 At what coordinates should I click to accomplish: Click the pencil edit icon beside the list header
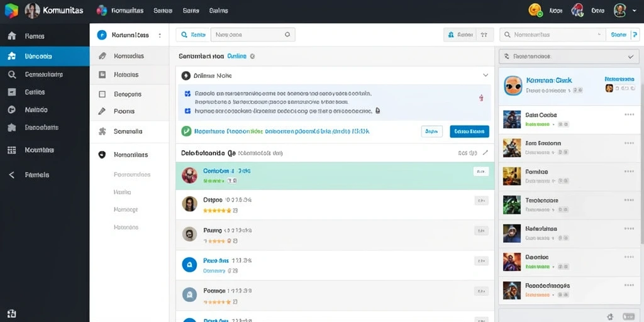tap(485, 153)
